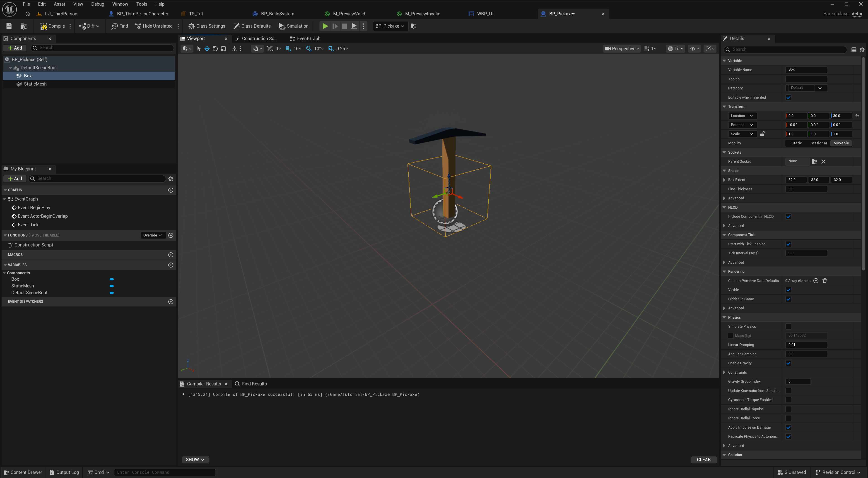Click the Save asset floppy icon
868x478 pixels.
[x=9, y=26]
